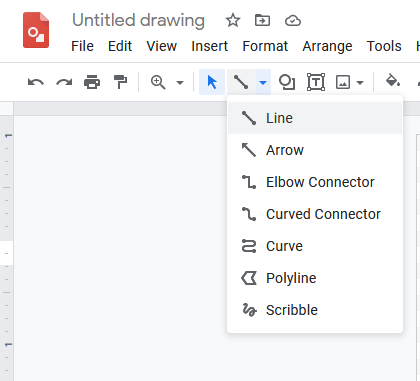This screenshot has width=420, height=381.
Task: Rename the Untitled drawing title field
Action: tap(138, 21)
